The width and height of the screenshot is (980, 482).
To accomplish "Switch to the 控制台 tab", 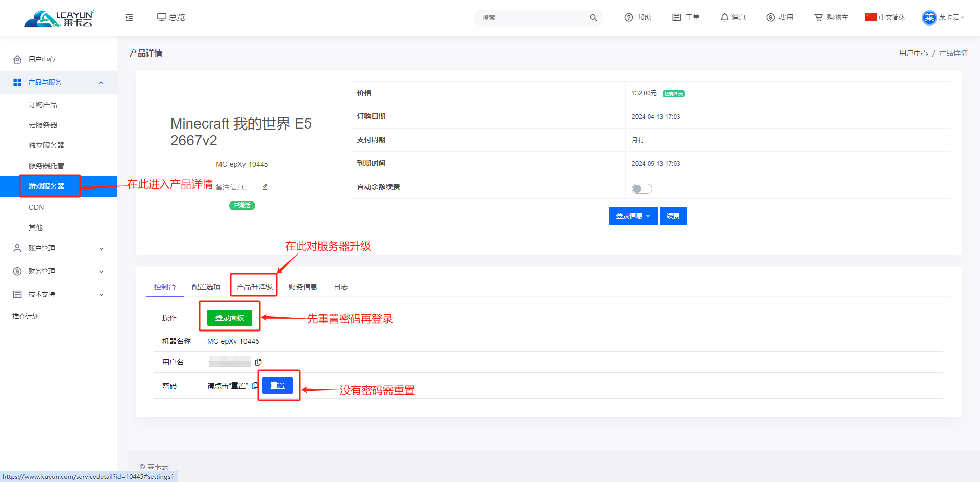I will tap(165, 287).
